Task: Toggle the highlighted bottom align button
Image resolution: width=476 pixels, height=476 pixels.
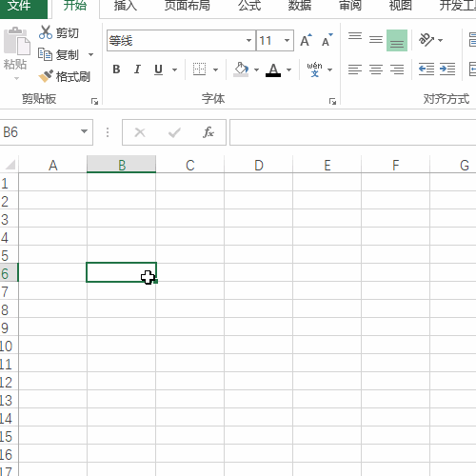Action: coord(397,40)
